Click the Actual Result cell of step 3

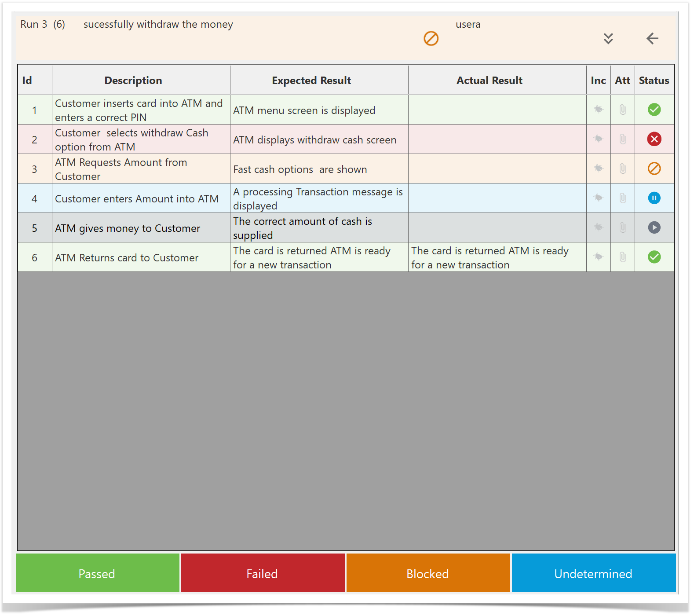497,169
